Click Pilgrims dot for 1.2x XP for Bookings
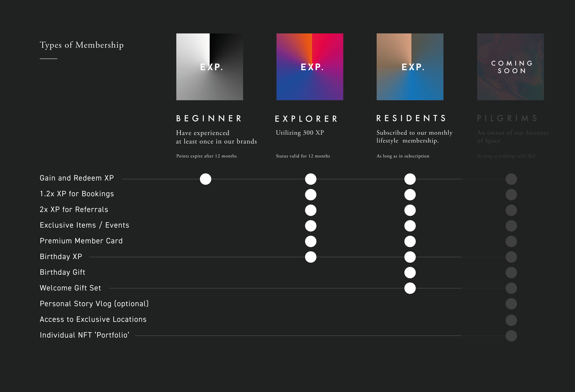575x392 pixels. tap(511, 195)
